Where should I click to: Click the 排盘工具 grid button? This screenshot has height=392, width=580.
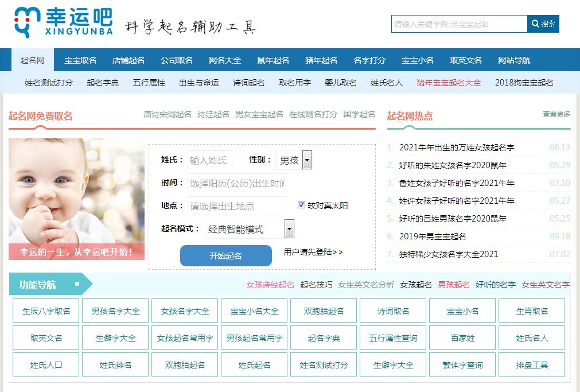click(532, 365)
